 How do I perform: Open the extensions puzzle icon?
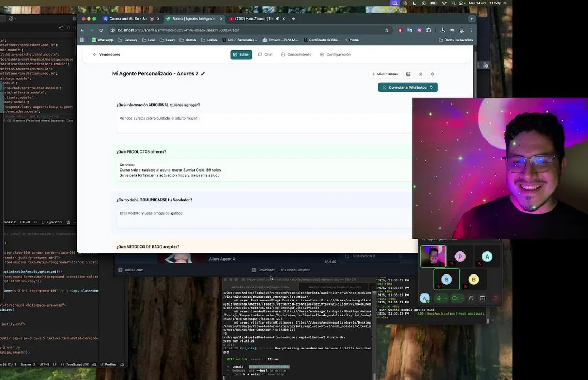click(x=429, y=30)
